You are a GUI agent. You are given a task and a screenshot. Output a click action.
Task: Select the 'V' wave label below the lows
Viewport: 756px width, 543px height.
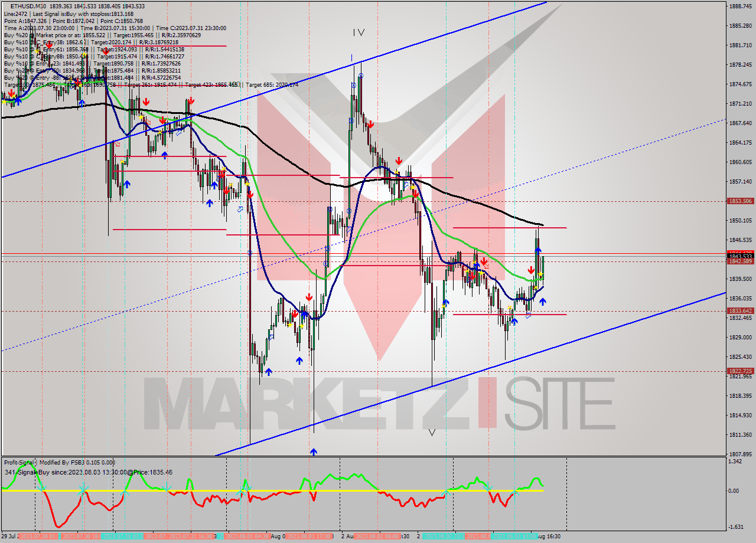(432, 433)
